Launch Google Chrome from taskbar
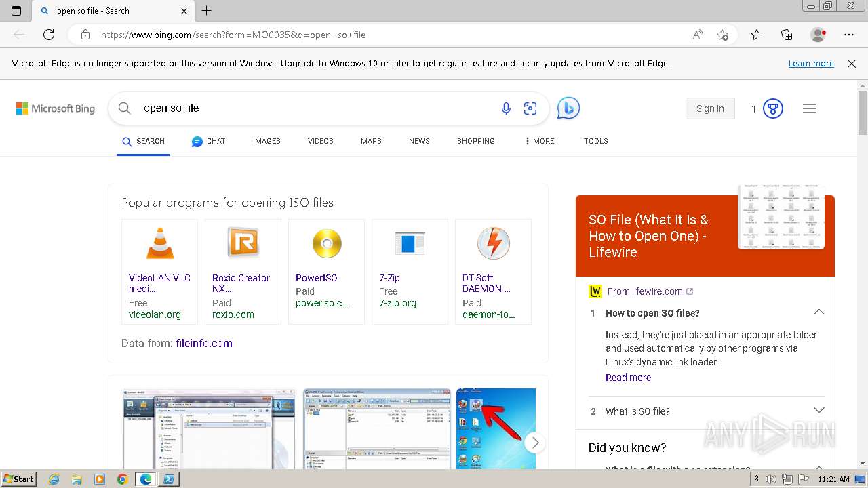The width and height of the screenshot is (868, 488). coord(123,479)
